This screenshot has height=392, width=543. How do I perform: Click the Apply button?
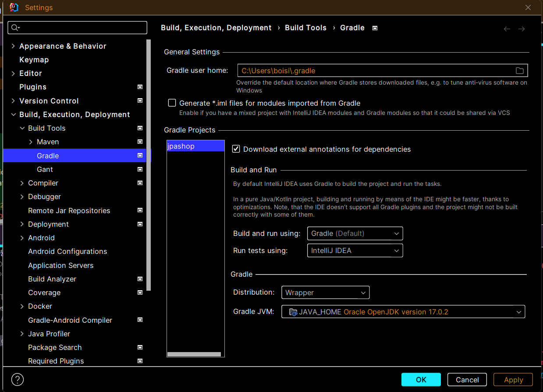tap(513, 379)
